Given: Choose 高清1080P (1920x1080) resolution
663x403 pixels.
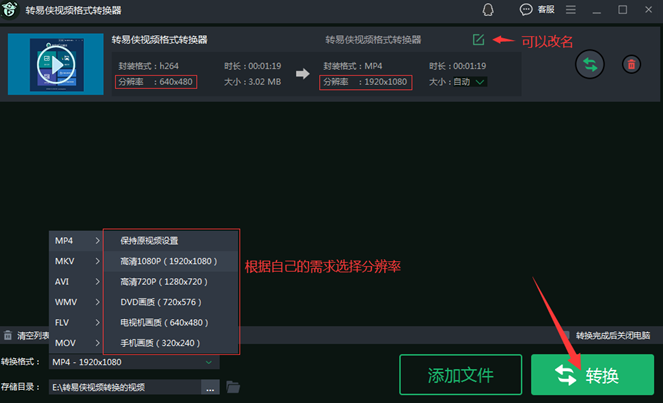Looking at the screenshot, I should tap(171, 261).
